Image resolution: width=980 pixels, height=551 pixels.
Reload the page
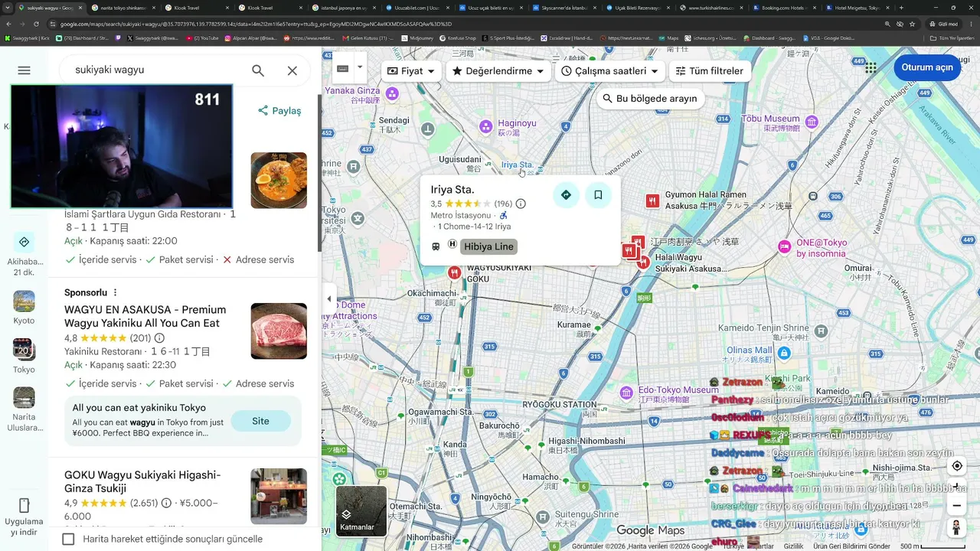[x=34, y=24]
